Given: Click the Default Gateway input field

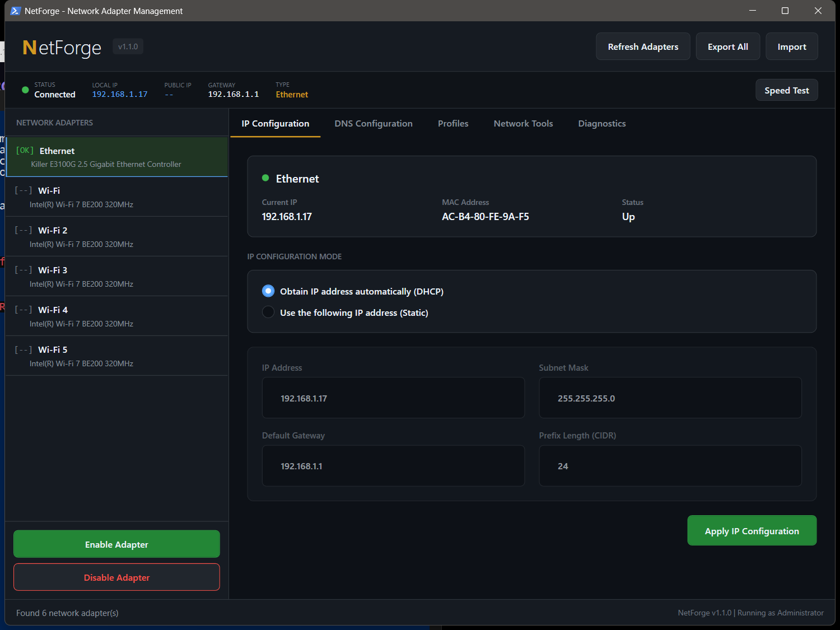Looking at the screenshot, I should 393,465.
